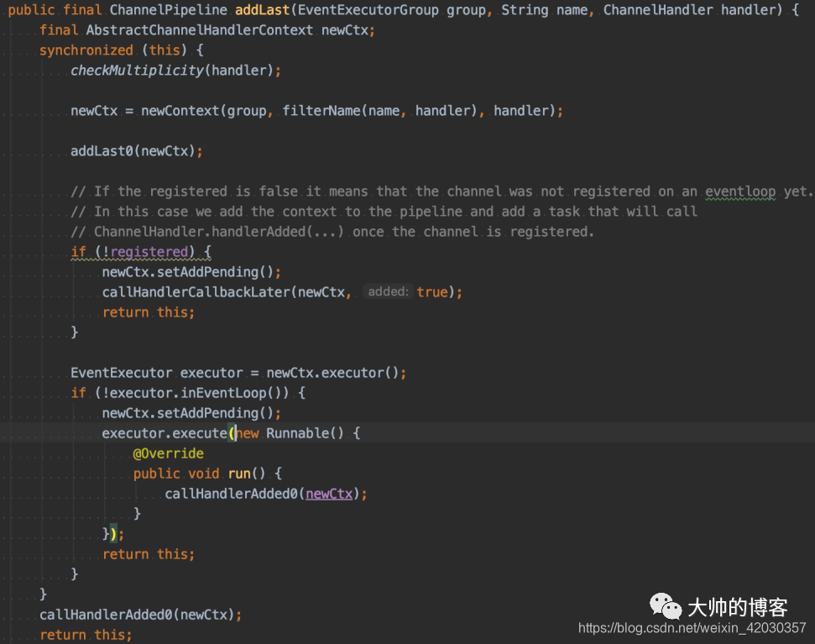The image size is (815, 644).
Task: Click the comment line starting 'In this case'
Action: [384, 212]
